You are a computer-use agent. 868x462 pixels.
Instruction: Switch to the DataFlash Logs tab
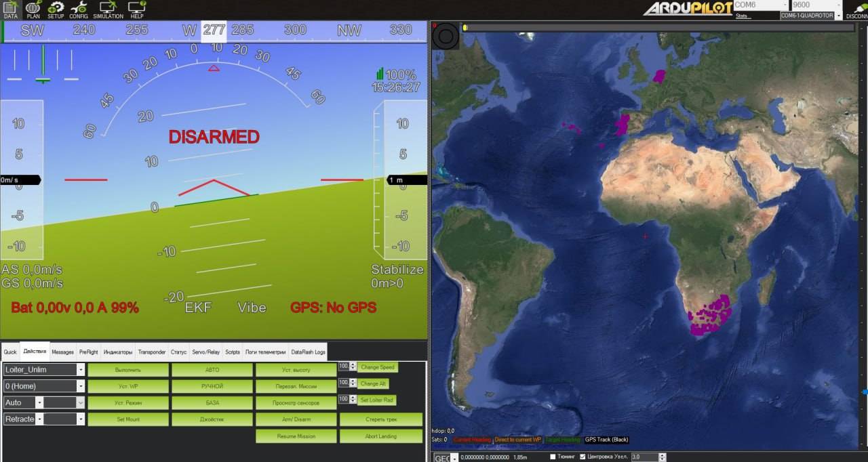coord(309,352)
